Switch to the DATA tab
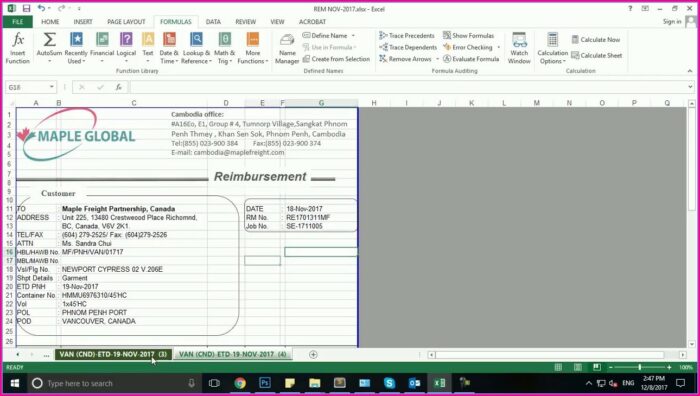The height and width of the screenshot is (396, 700). [x=213, y=21]
